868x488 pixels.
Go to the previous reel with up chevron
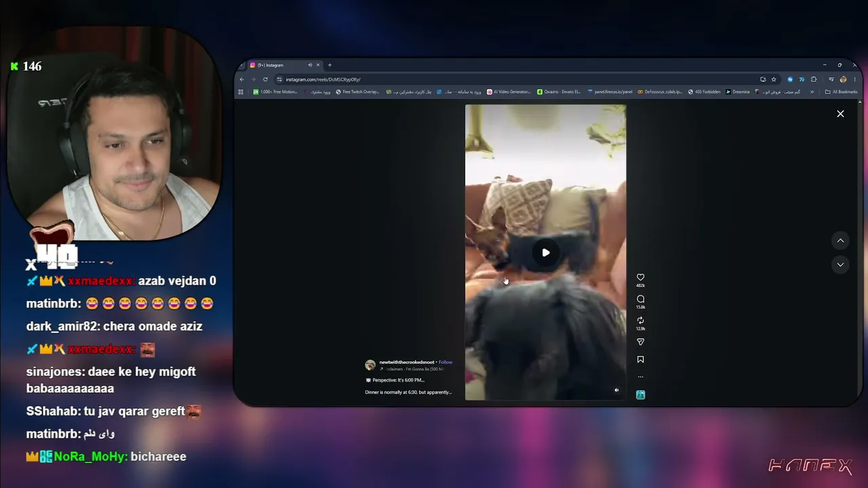coord(840,241)
